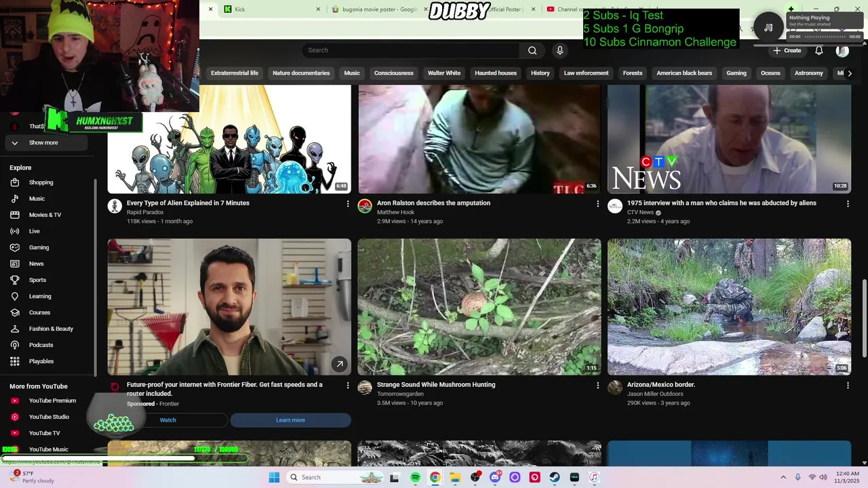Screen dimensions: 868x488
Task: Open Courses in Explore sidebar
Action: [x=47, y=312]
